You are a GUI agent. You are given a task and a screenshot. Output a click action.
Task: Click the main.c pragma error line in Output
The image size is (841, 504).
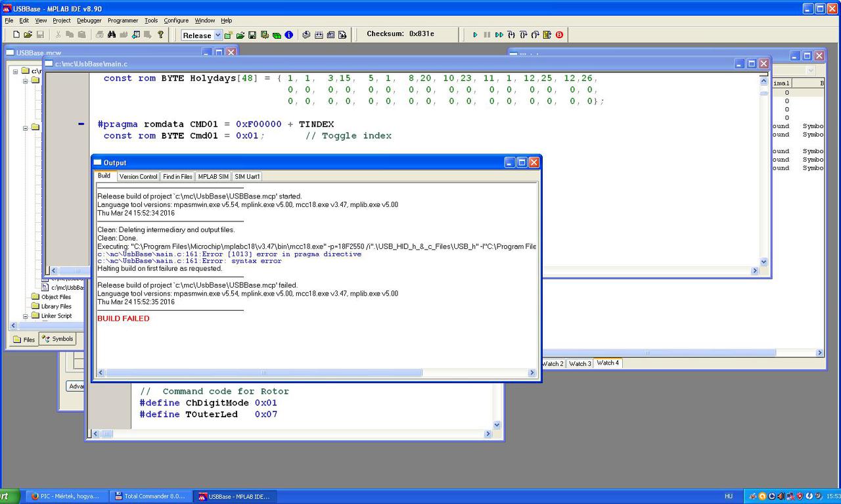pos(229,254)
